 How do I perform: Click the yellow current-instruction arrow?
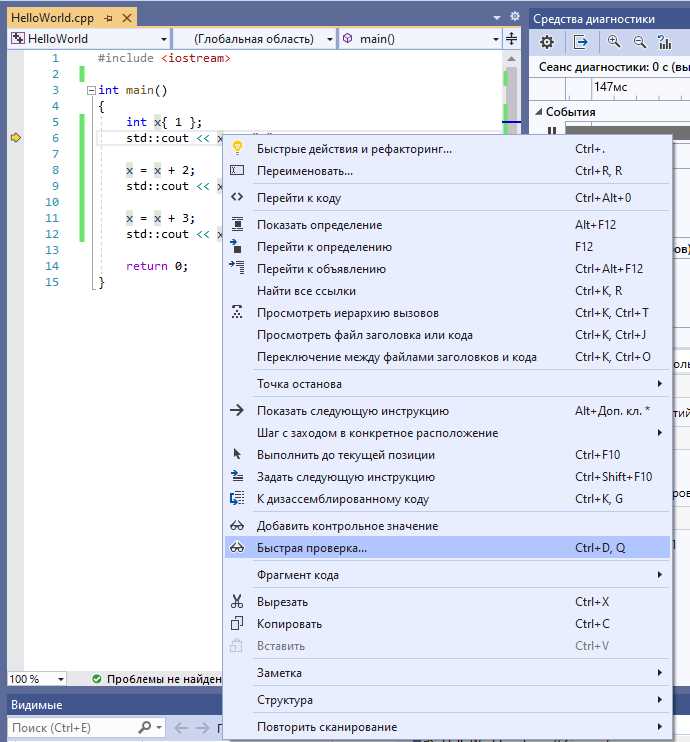coord(16,138)
